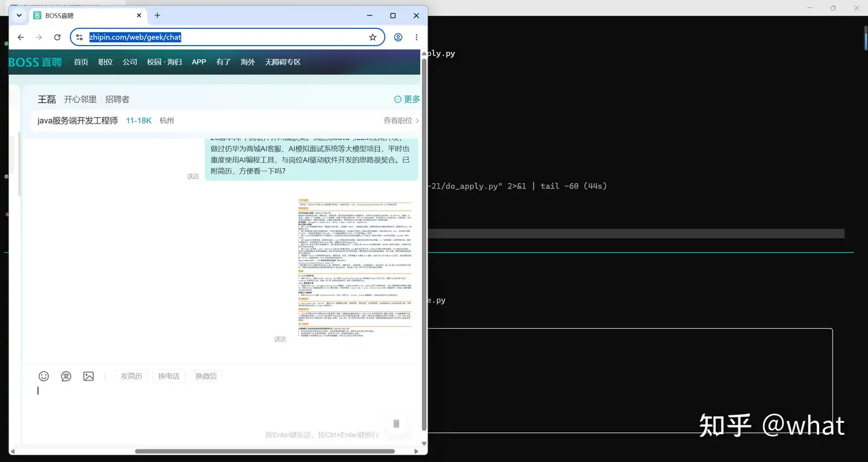This screenshot has height=462, width=868.
Task: Select the BOSS直聘 browser tab
Action: (87, 16)
